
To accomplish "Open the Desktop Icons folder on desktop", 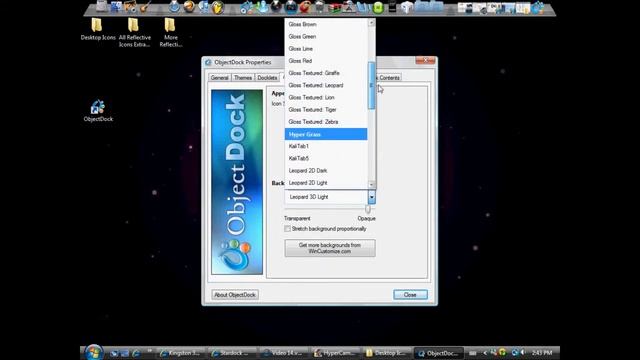I will pos(97,29).
